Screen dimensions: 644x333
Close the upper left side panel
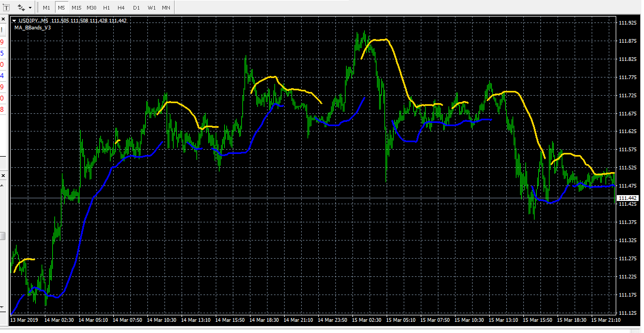(3, 20)
